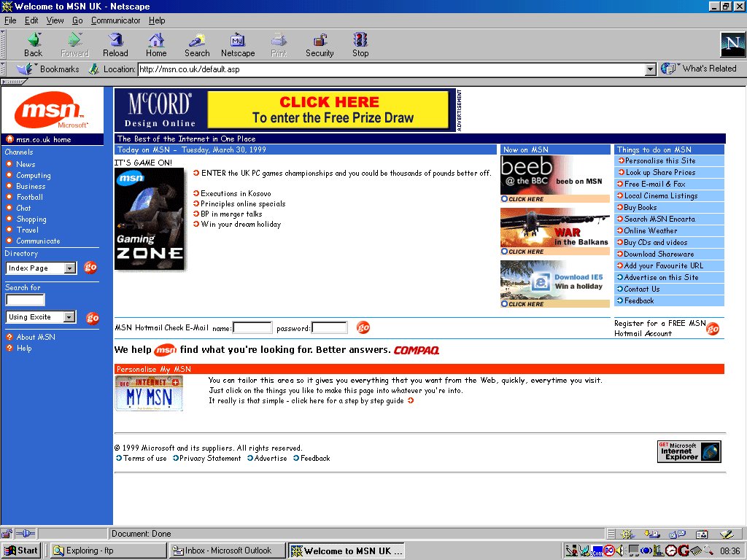Screen dimensions: 747x560
Task: Expand the Location URL dropdown arrow
Action: click(x=650, y=69)
